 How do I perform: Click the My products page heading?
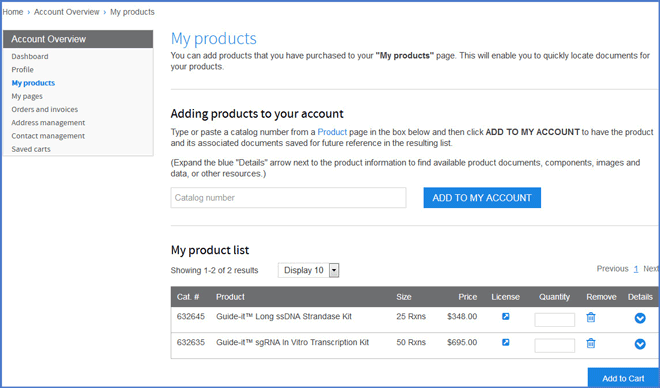coord(213,39)
